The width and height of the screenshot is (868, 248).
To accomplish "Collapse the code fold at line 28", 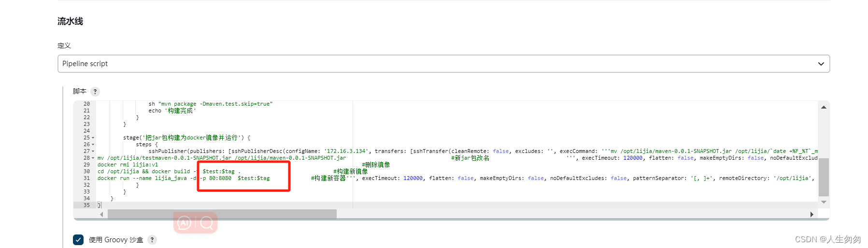I will (x=93, y=158).
